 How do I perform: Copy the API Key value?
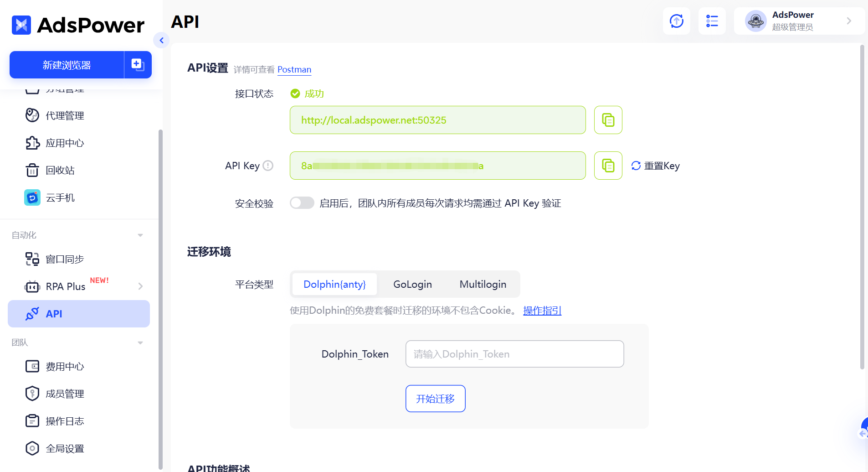(x=608, y=166)
